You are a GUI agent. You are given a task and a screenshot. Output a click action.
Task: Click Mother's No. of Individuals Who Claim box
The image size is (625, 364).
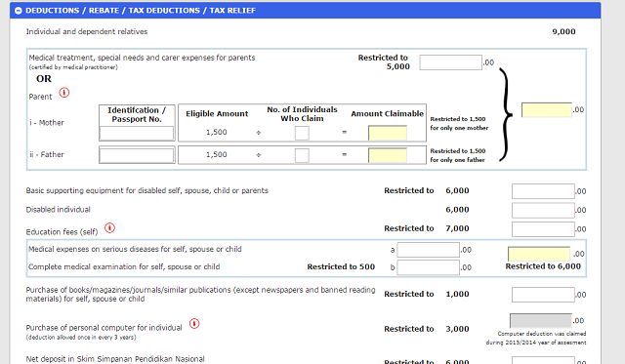click(x=302, y=133)
